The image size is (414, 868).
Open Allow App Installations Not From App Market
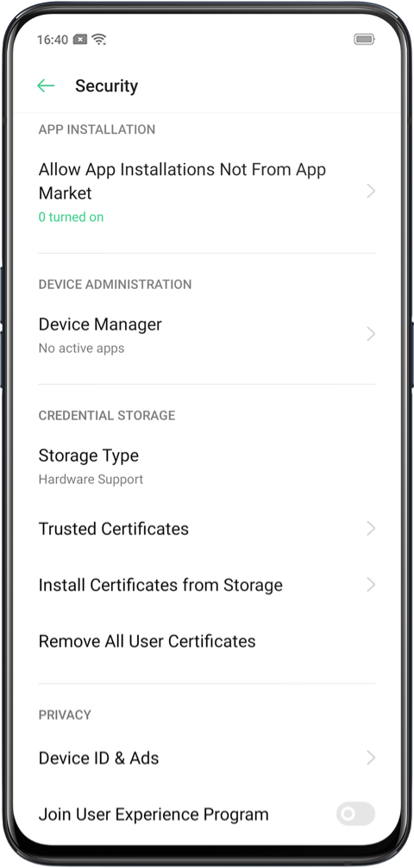click(x=206, y=192)
